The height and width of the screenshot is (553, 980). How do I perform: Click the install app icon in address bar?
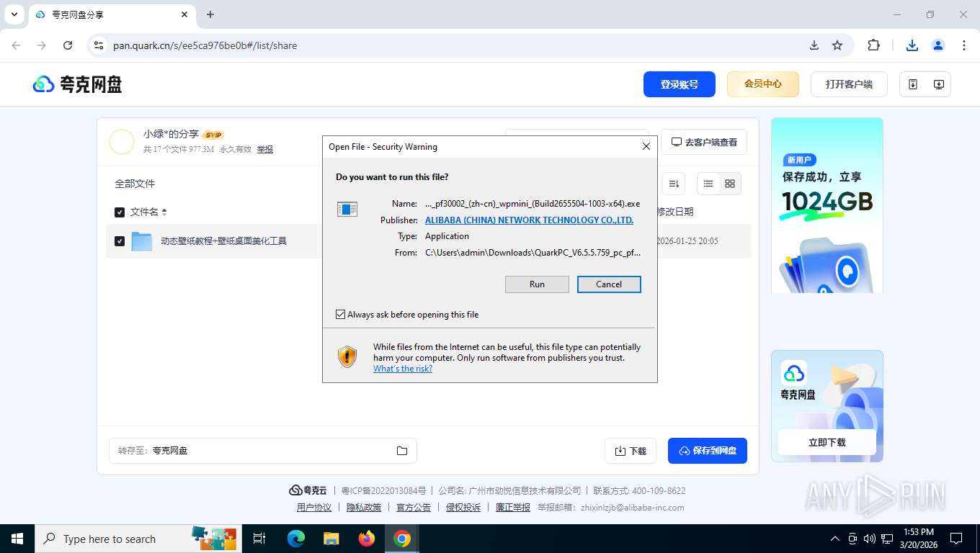814,45
